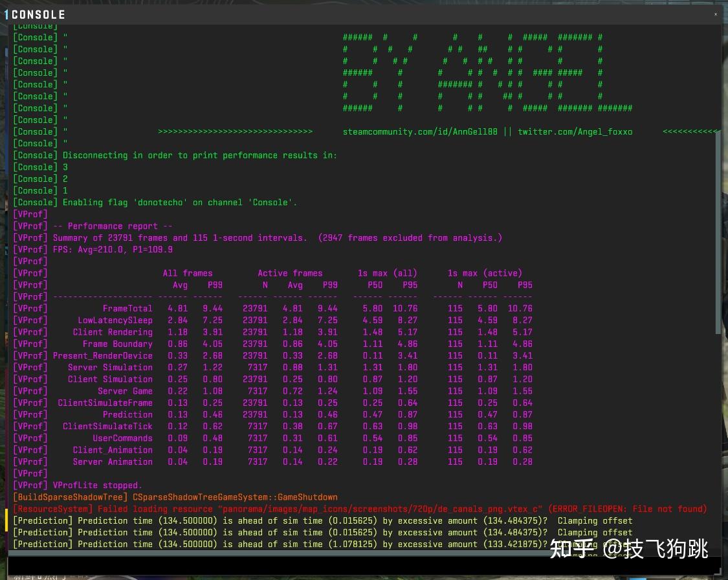Click the steamcommunity.com/id/AnnGell88 text

pos(420,132)
